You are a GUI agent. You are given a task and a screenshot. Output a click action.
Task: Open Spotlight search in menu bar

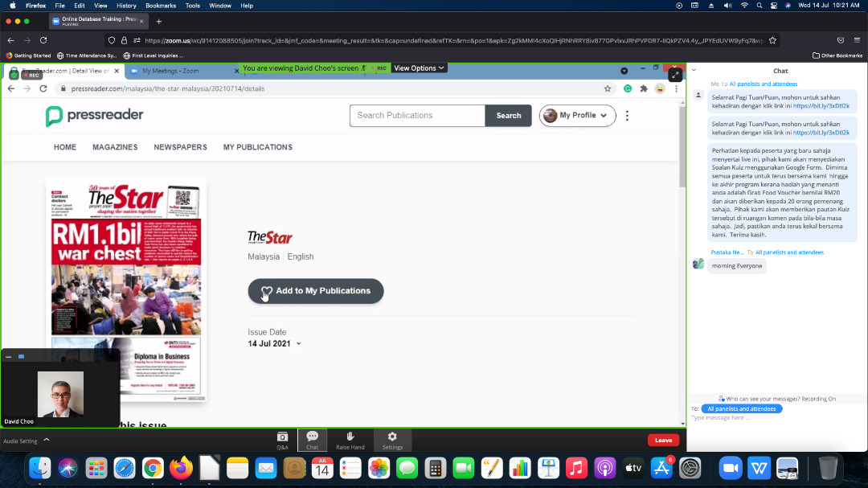(x=759, y=6)
